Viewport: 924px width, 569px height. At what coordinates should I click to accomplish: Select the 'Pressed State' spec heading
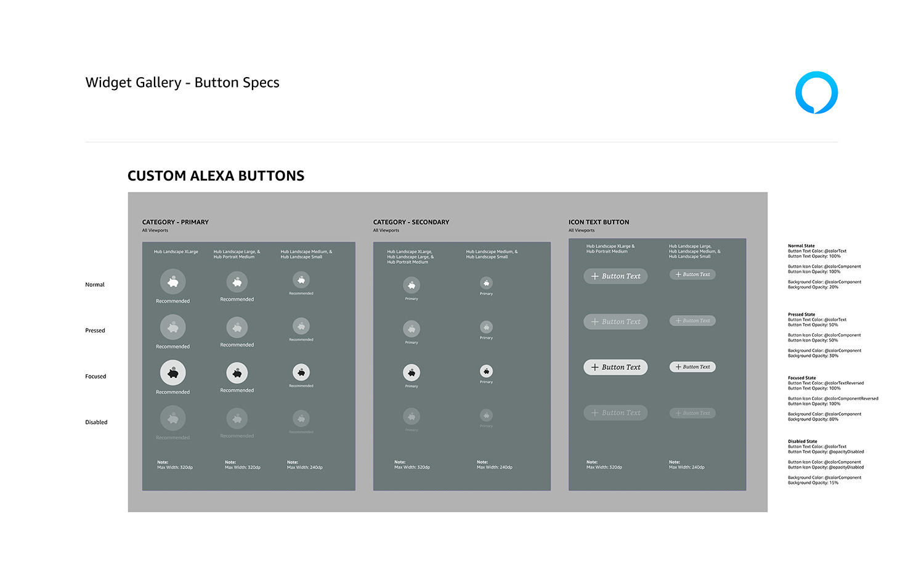coord(801,314)
